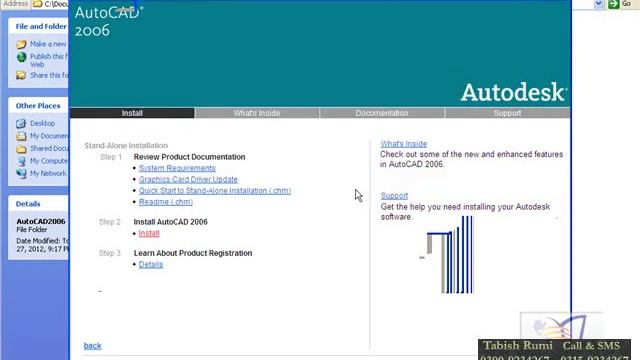
Task: Open Desktop icon in Other Places
Action: (x=21, y=123)
